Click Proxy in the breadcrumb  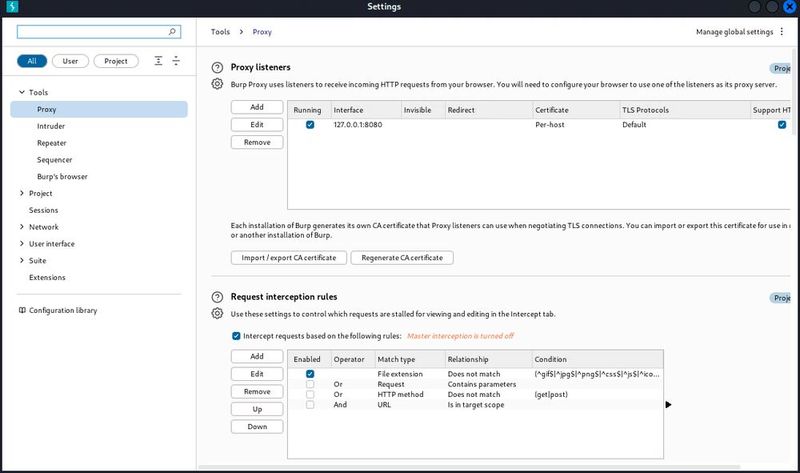coord(262,32)
